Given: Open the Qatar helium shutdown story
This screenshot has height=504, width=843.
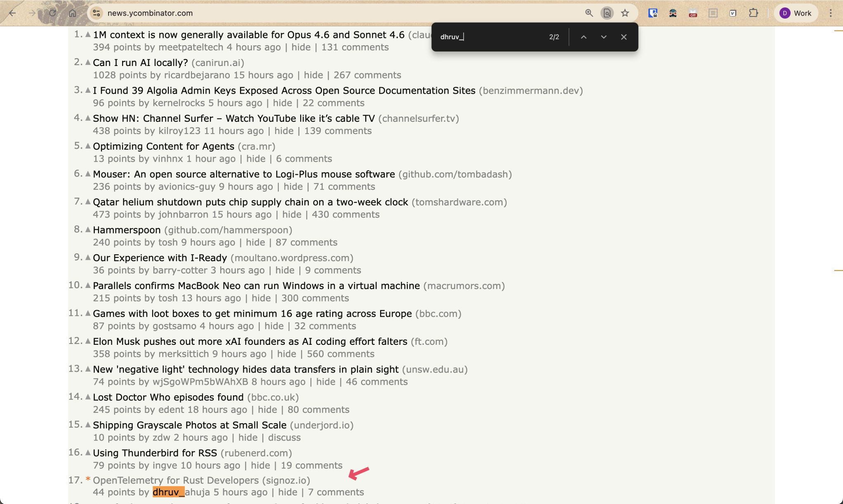Looking at the screenshot, I should 250,202.
